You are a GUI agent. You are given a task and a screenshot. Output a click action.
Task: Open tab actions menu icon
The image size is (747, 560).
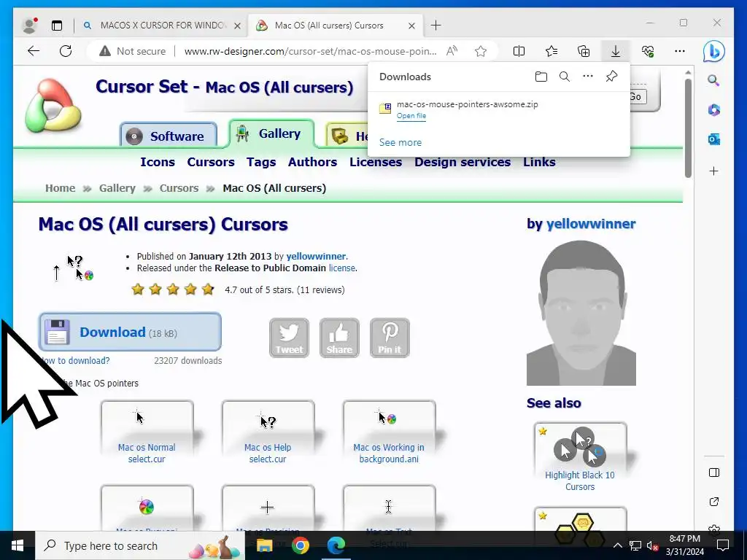57,26
